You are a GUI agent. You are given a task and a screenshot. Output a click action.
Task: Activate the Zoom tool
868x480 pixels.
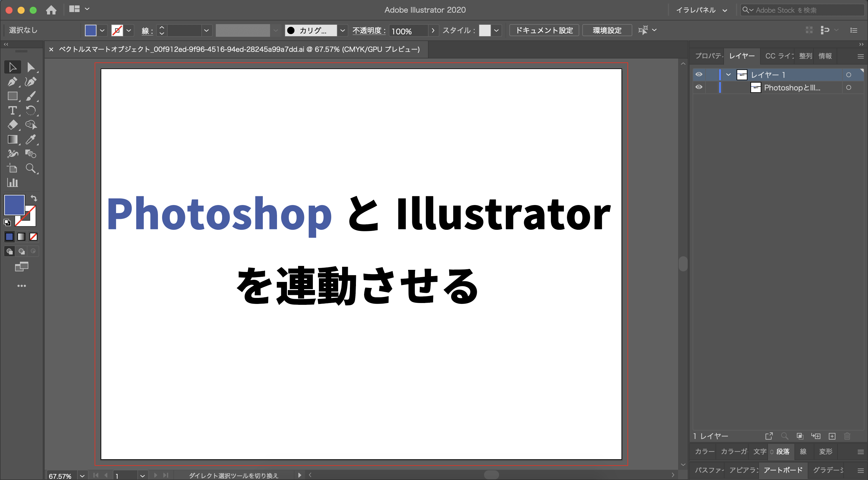pos(31,168)
